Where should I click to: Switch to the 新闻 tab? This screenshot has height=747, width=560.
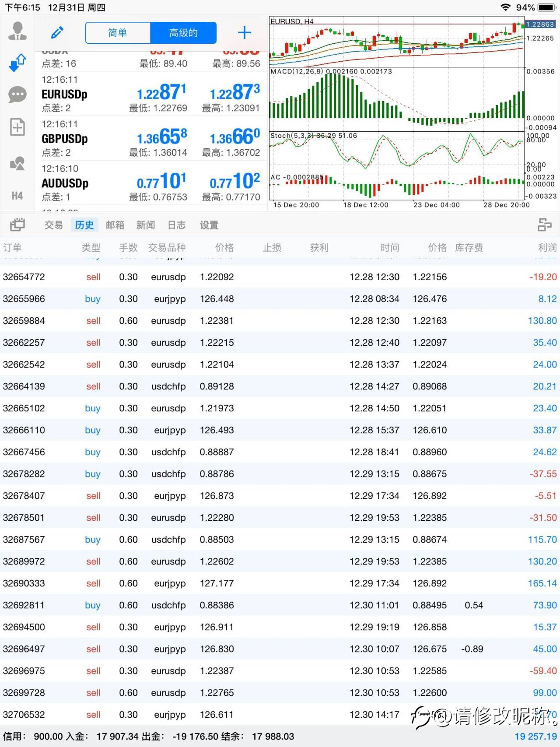[146, 225]
